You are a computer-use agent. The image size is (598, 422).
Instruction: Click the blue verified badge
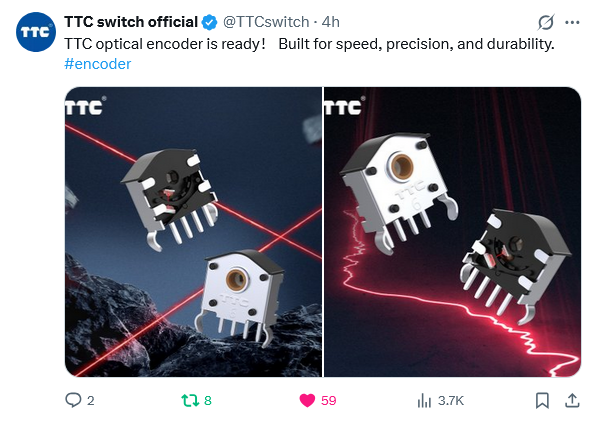pyautogui.click(x=209, y=22)
